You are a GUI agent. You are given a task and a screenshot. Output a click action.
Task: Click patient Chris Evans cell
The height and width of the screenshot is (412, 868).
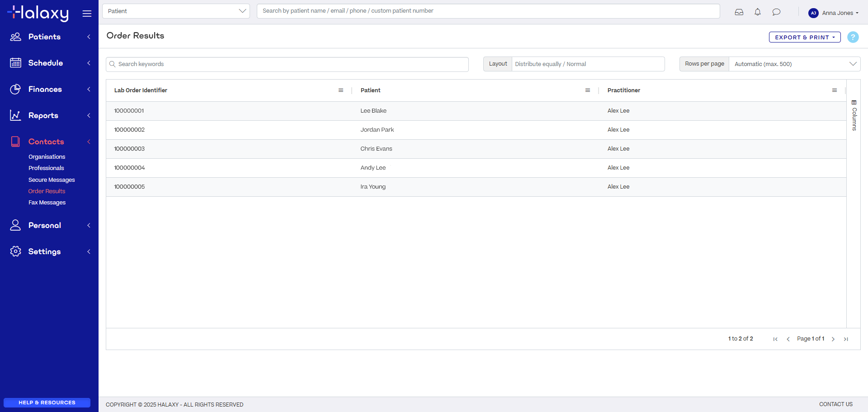pos(376,149)
